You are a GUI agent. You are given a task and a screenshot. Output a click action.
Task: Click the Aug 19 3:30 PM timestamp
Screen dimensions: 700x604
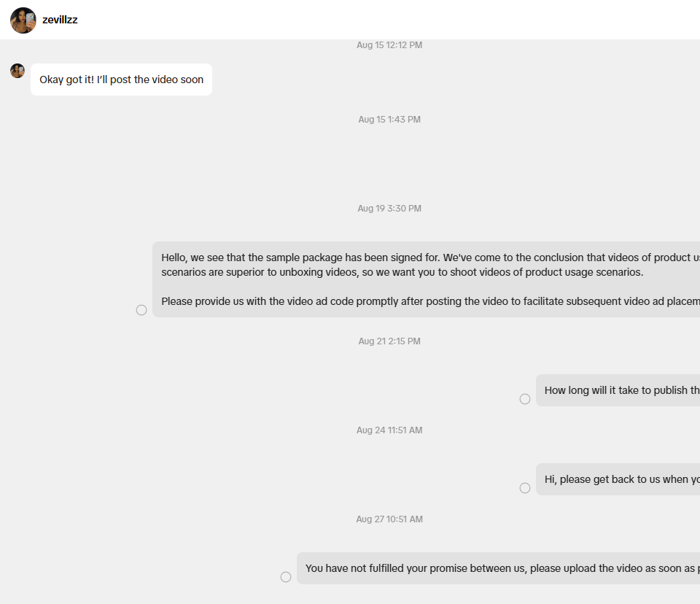(x=389, y=209)
